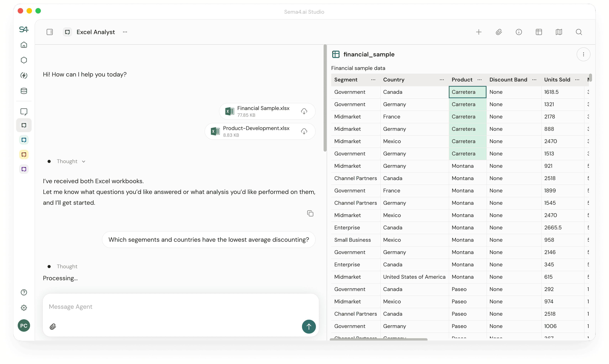Open the search icon at top right

(x=579, y=32)
